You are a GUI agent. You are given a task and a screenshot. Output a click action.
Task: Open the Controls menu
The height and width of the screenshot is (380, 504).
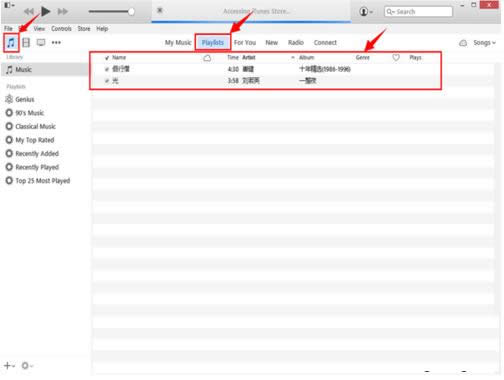pos(61,29)
